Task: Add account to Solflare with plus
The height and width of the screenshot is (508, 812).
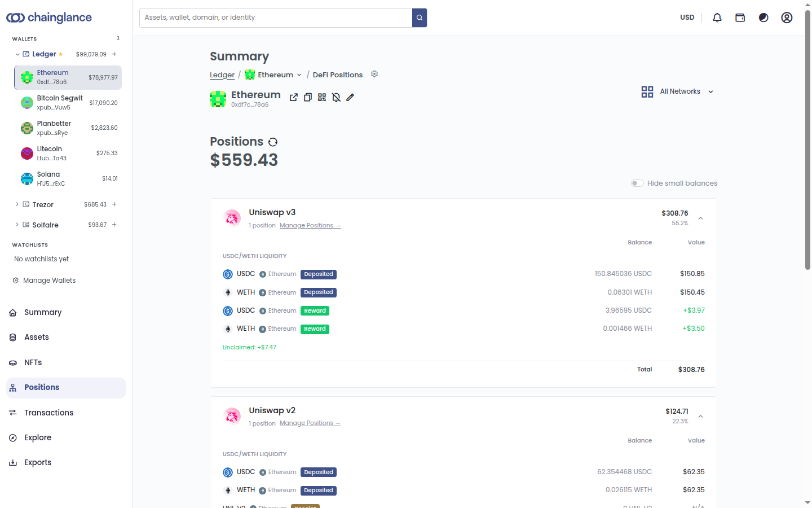Action: (x=114, y=225)
